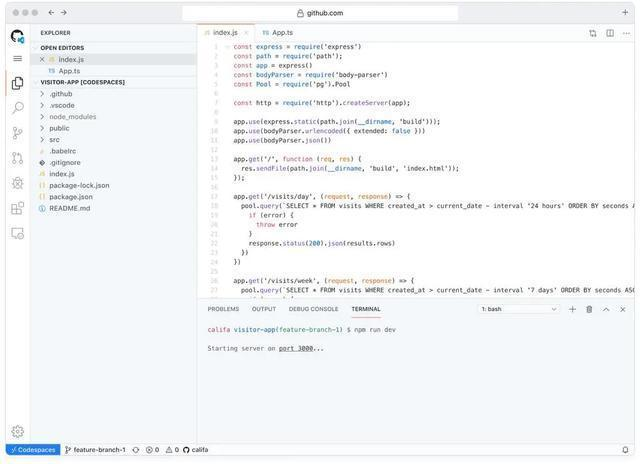Open the Manage gear icon

pyautogui.click(x=18, y=431)
